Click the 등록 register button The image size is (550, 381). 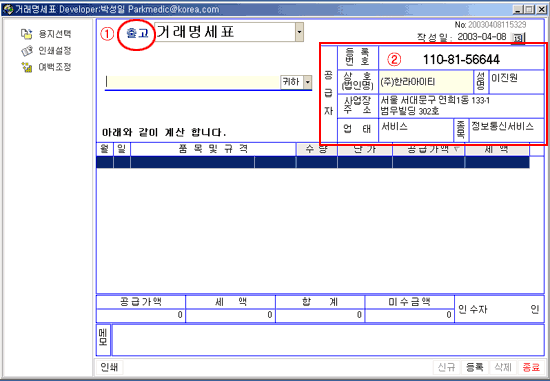coord(475,367)
